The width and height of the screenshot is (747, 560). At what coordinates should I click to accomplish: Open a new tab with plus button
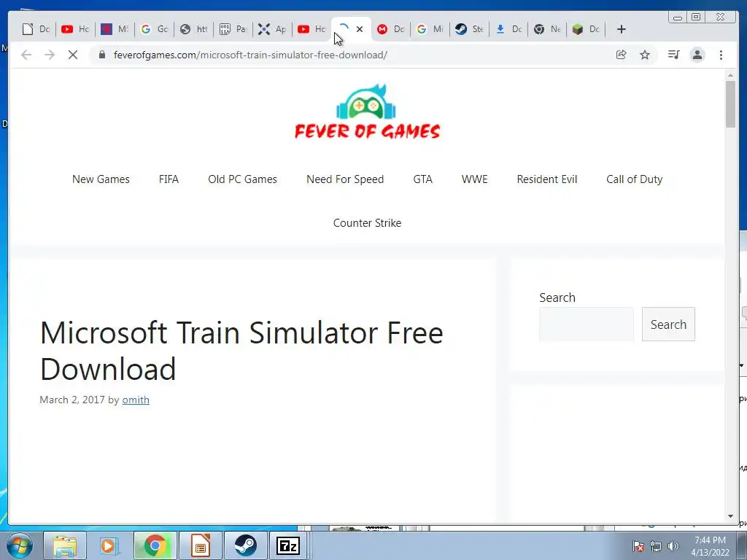point(622,29)
